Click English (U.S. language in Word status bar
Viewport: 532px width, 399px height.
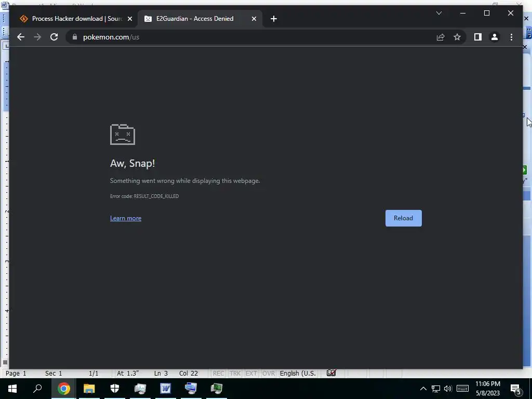point(298,373)
